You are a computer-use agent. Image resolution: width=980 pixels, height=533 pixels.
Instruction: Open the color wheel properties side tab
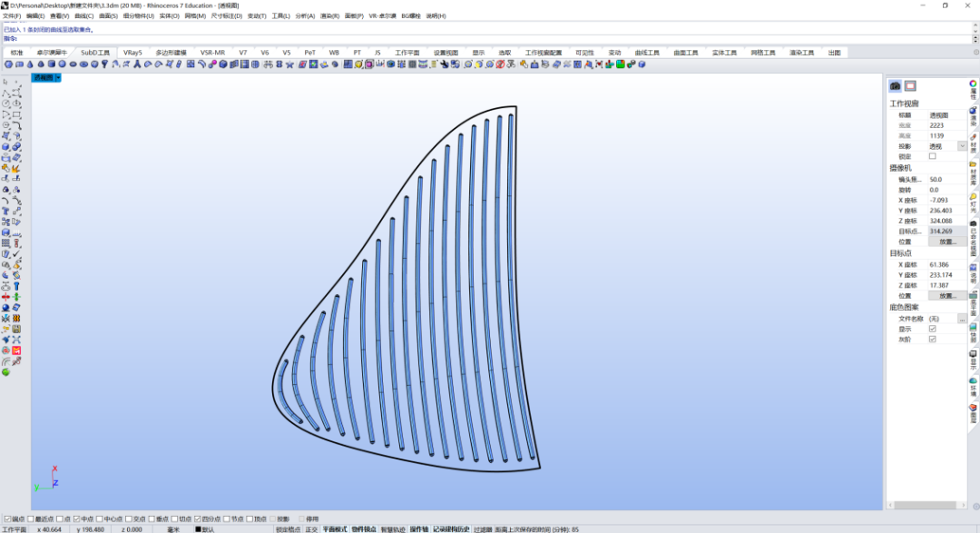973,84
